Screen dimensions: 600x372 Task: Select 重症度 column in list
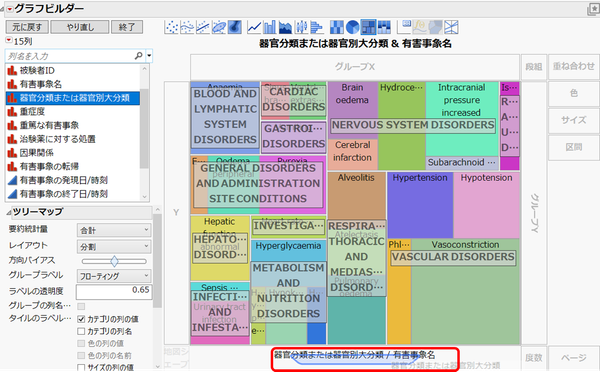73,111
